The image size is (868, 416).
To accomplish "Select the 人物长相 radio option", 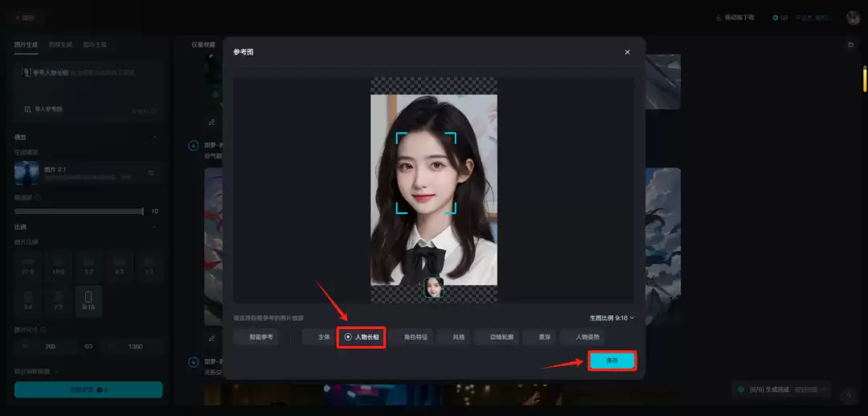I will 362,337.
